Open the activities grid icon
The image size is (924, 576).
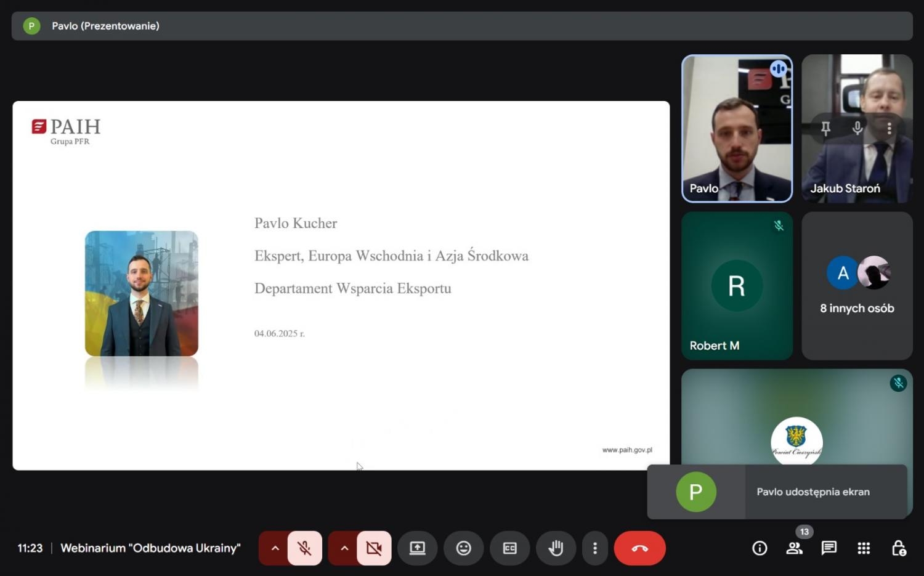[x=864, y=548]
